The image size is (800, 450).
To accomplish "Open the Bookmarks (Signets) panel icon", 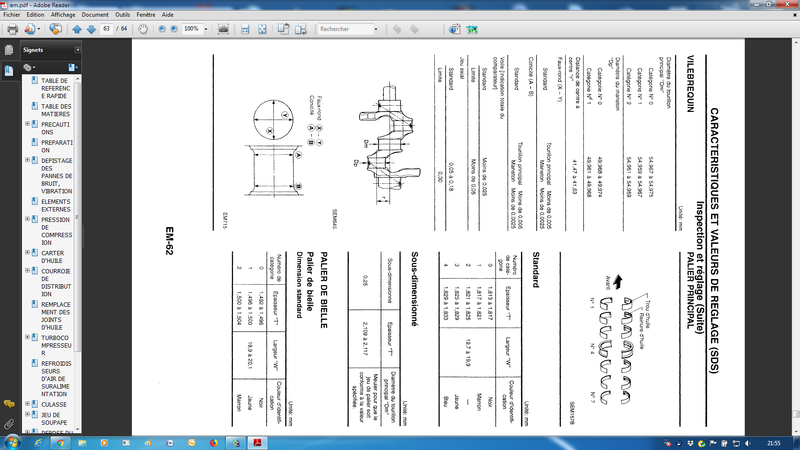I will click(x=9, y=70).
